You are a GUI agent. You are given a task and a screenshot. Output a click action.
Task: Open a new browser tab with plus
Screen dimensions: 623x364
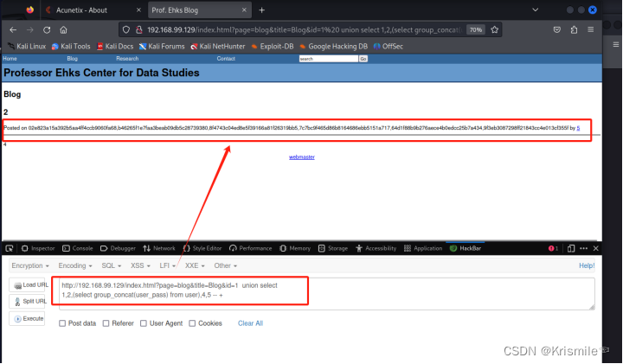click(x=261, y=10)
